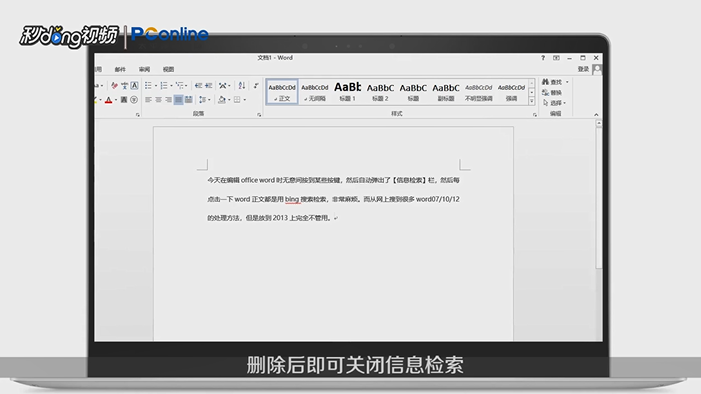Apply the 不明显强调 style
701x394 pixels.
point(478,92)
